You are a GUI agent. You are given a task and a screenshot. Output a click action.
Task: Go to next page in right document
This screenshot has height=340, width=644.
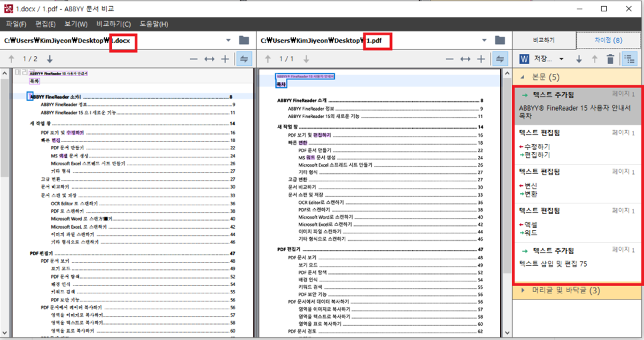pos(306,59)
